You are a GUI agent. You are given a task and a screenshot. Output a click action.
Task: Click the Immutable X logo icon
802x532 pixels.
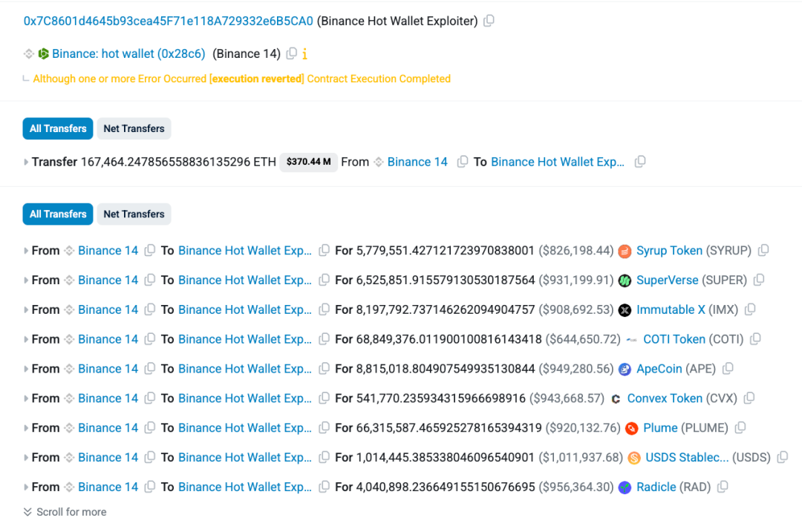(625, 310)
